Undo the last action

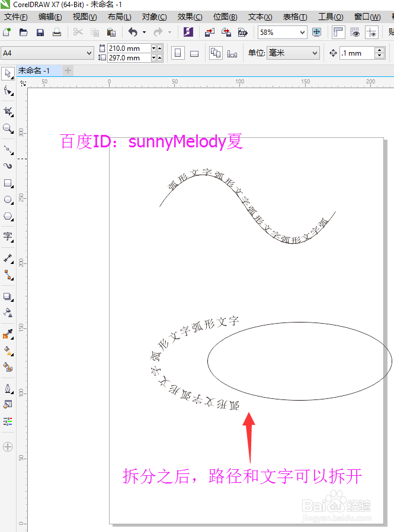point(133,32)
